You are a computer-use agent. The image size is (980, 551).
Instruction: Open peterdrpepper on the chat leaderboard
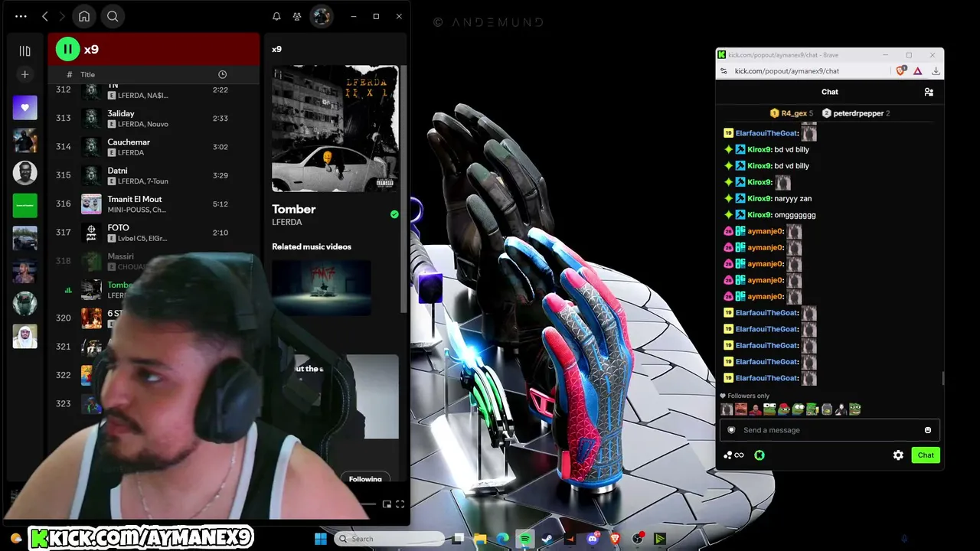click(856, 113)
